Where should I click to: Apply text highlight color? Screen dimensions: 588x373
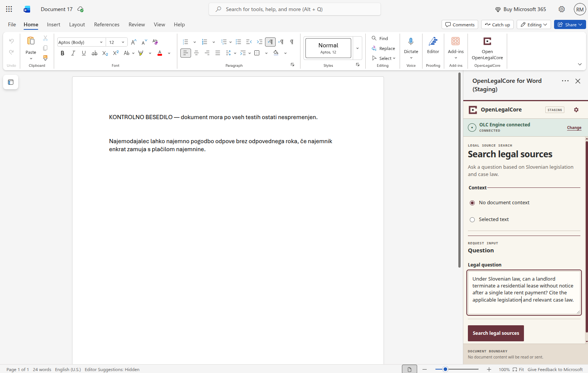tap(141, 53)
